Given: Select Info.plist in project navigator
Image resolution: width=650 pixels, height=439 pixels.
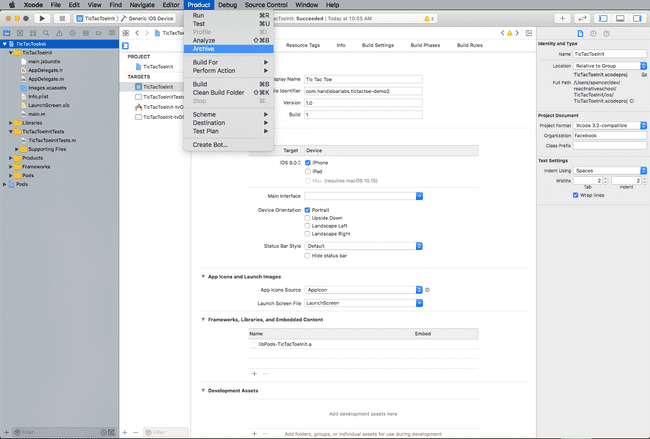Looking at the screenshot, I should 38,96.
